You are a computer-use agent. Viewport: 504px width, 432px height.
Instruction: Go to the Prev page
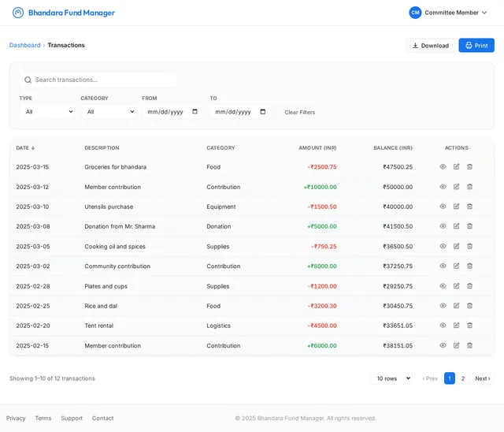(x=430, y=378)
